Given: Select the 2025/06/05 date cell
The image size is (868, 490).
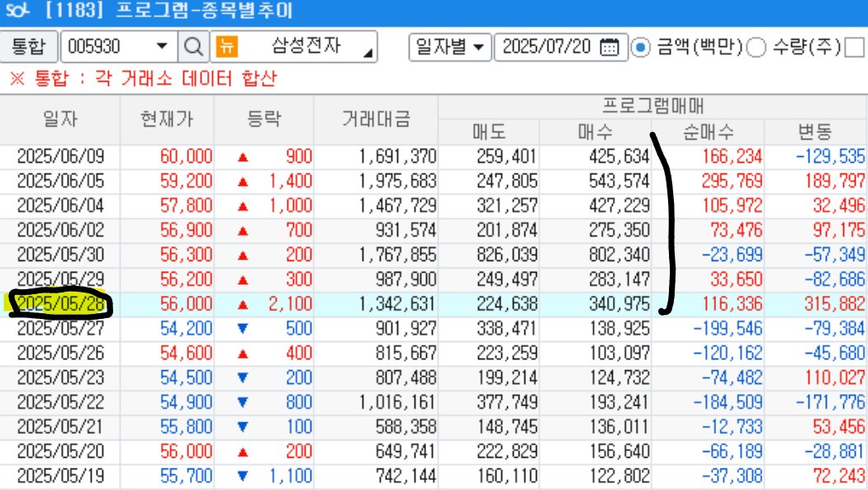Looking at the screenshot, I should [x=60, y=181].
